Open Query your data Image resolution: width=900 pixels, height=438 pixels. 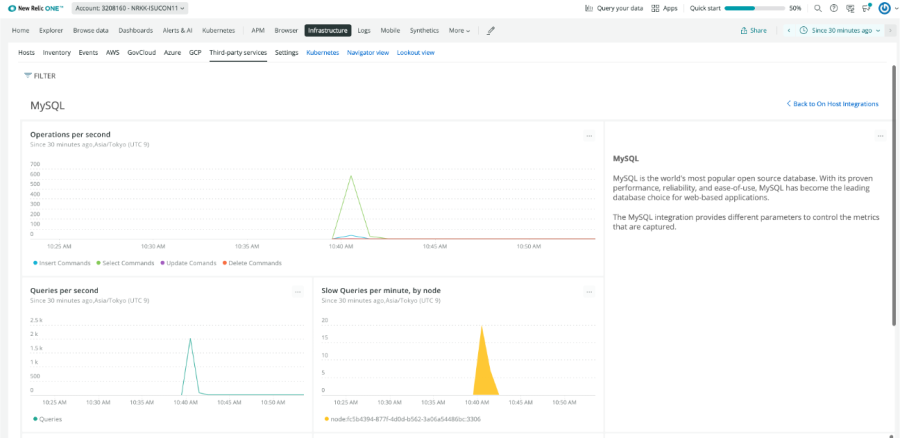point(614,9)
